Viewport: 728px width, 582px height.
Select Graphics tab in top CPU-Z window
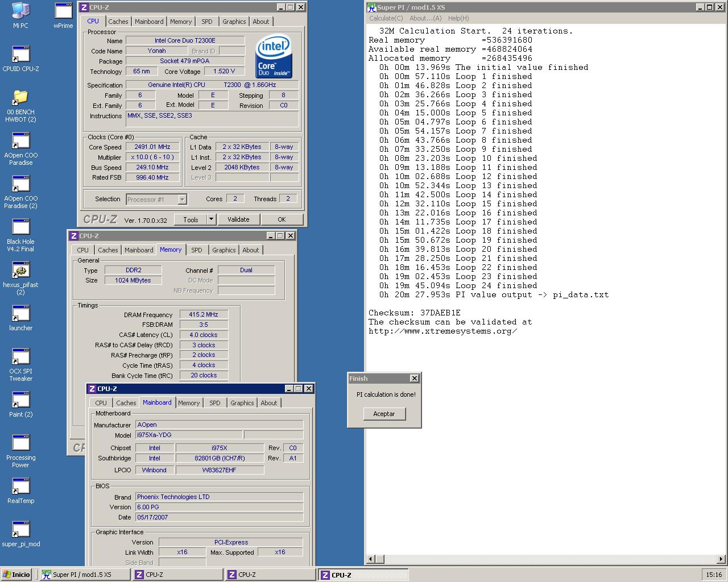(234, 22)
